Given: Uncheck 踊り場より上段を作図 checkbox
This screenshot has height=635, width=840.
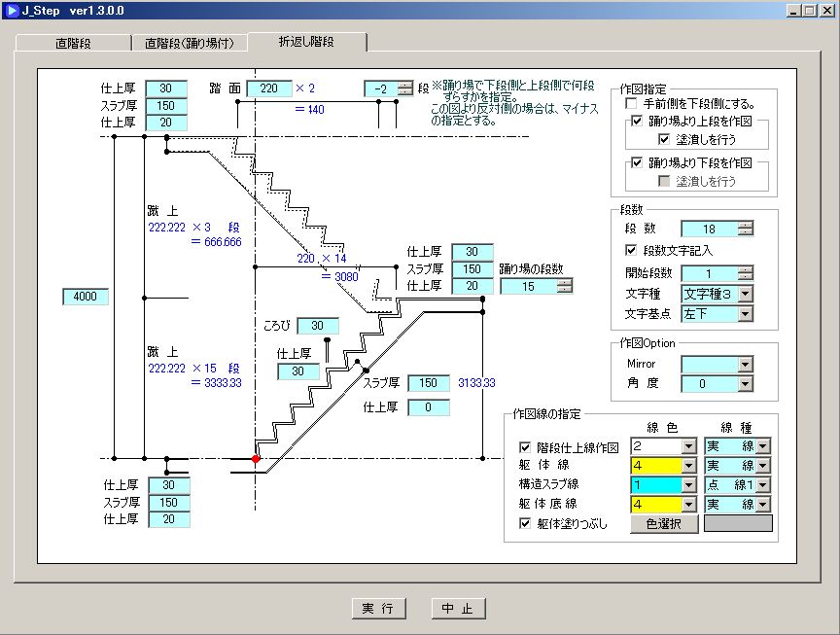Looking at the screenshot, I should click(637, 122).
